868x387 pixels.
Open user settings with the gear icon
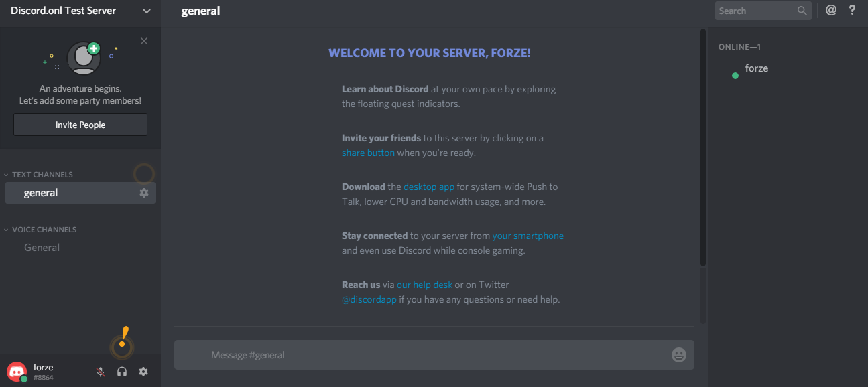(143, 371)
